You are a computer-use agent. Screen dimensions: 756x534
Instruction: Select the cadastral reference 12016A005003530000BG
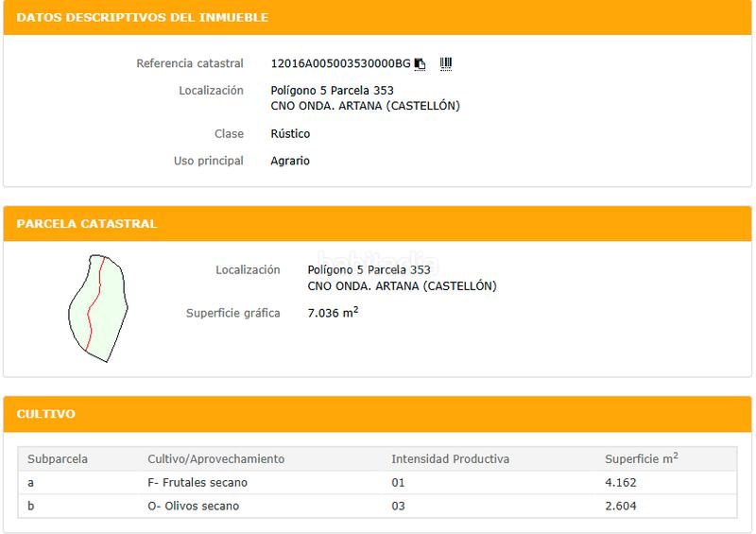pos(340,64)
